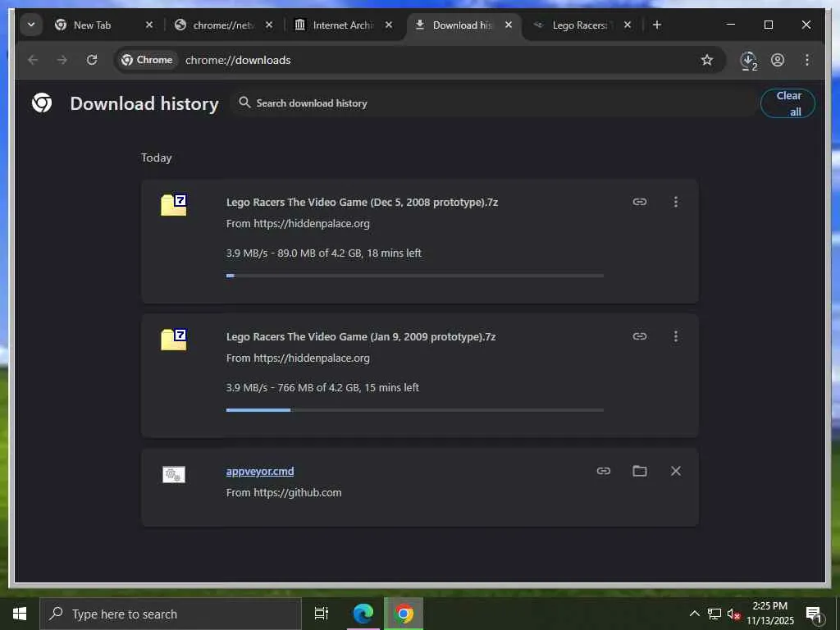This screenshot has width=840, height=630.
Task: Click the search magnifier icon
Action: tap(244, 103)
